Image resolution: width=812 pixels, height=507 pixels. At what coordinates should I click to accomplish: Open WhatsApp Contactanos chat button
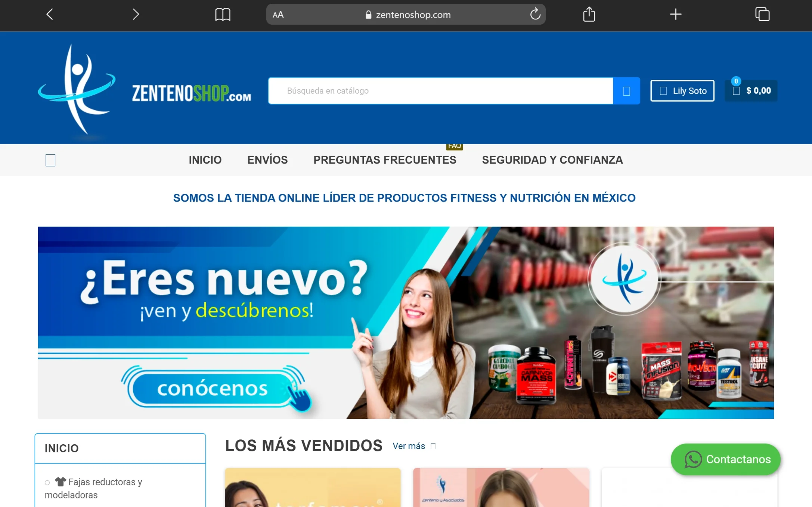pyautogui.click(x=725, y=459)
